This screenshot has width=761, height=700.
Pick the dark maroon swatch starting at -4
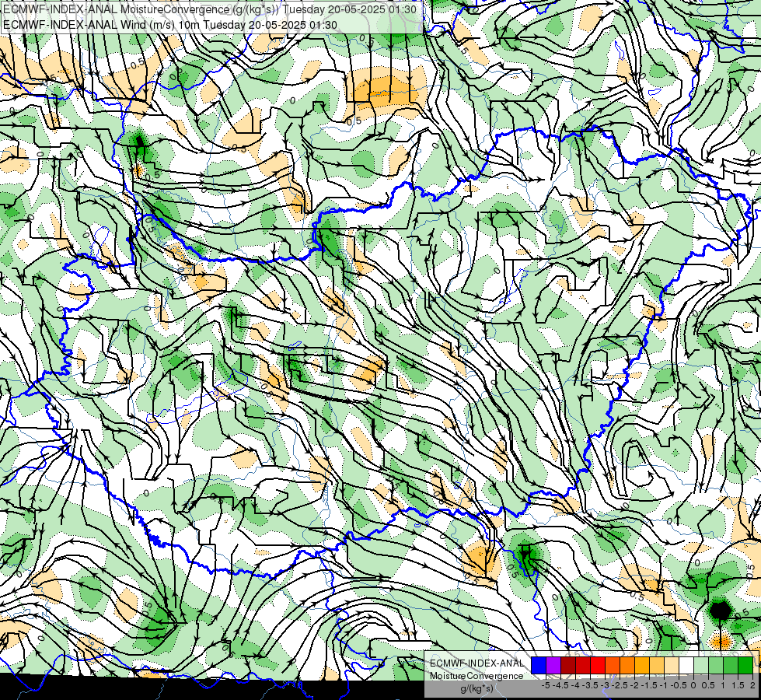point(568,665)
